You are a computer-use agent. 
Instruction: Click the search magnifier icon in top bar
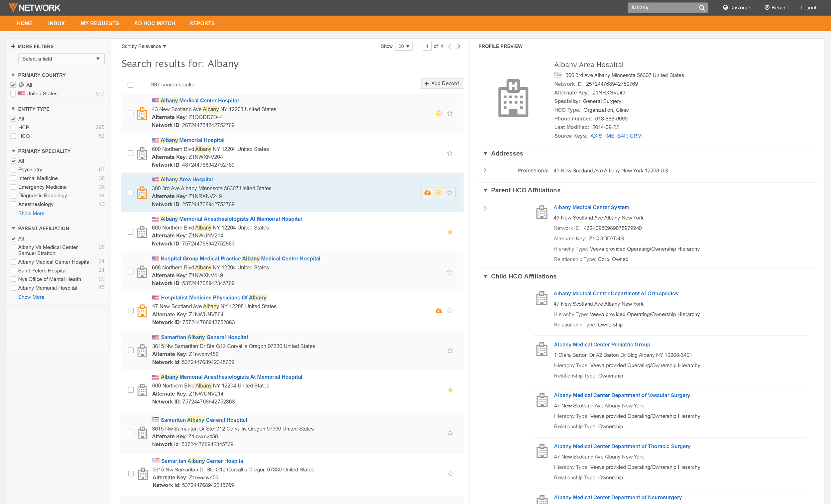pyautogui.click(x=702, y=8)
